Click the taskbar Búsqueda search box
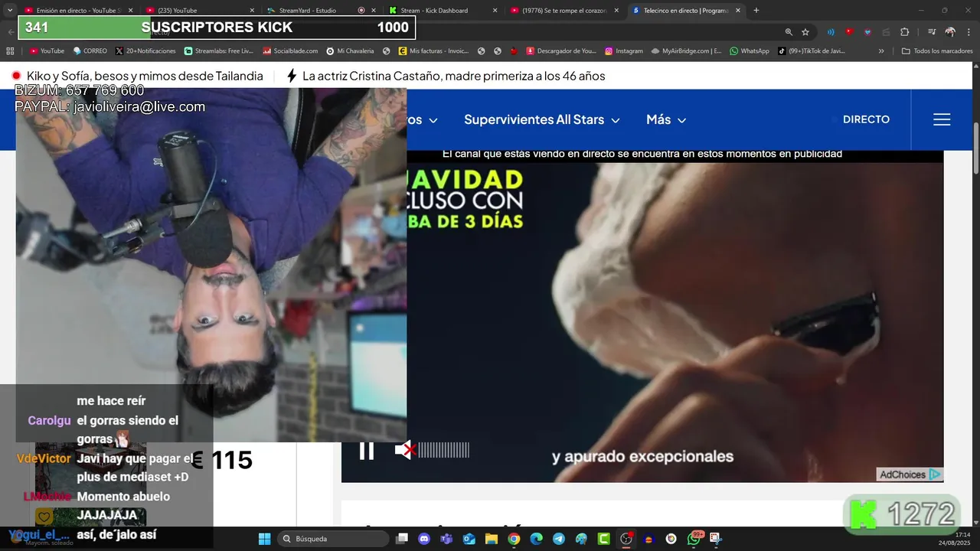 pyautogui.click(x=332, y=539)
